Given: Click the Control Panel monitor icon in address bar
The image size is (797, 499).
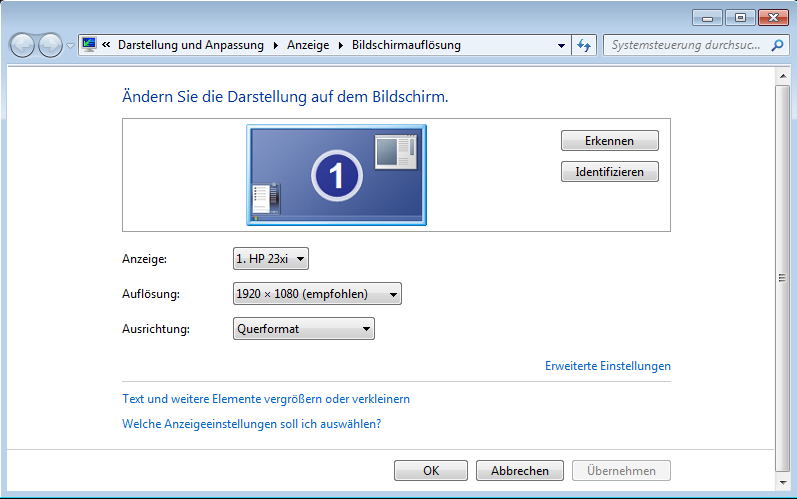Looking at the screenshot, I should (89, 45).
